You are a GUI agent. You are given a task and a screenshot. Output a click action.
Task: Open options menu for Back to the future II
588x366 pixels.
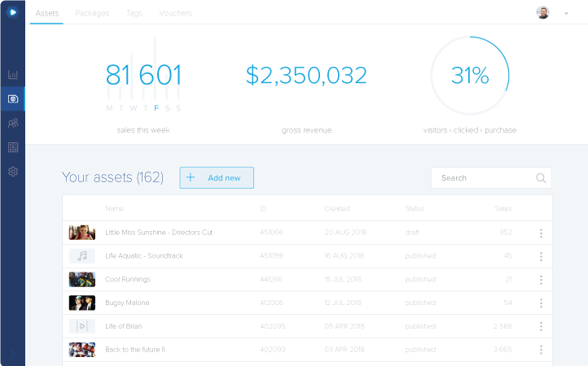coord(541,350)
